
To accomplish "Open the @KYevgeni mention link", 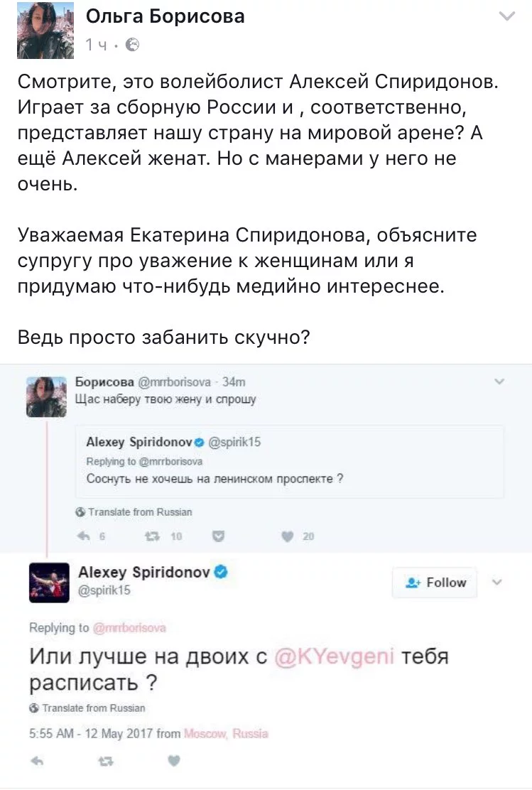I will [334, 657].
